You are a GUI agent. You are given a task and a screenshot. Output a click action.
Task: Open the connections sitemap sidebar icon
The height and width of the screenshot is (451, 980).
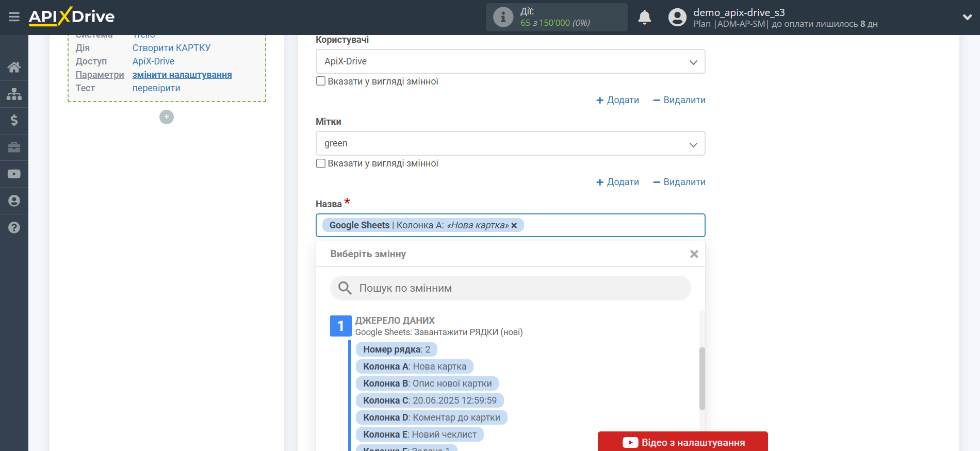point(14,94)
